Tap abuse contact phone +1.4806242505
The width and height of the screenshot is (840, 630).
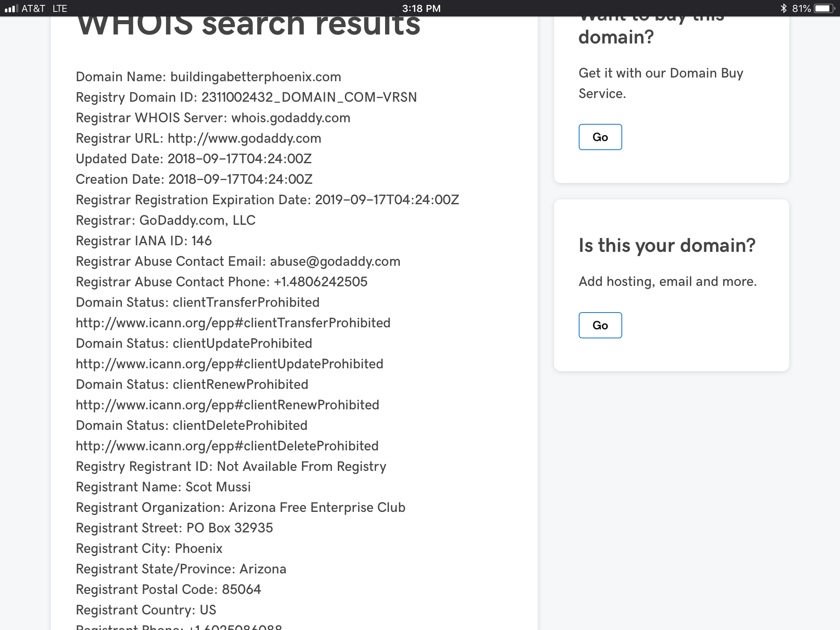[320, 282]
